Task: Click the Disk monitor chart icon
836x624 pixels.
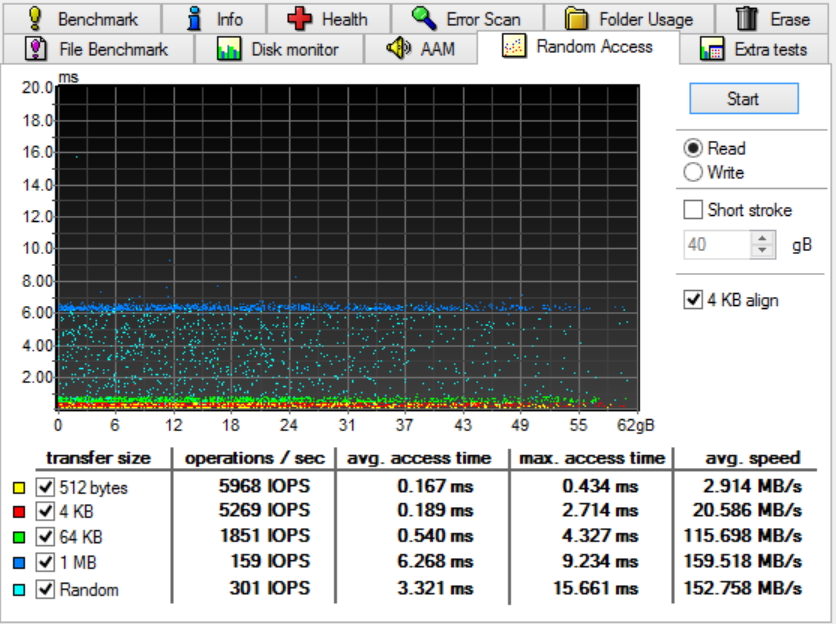Action: [229, 49]
